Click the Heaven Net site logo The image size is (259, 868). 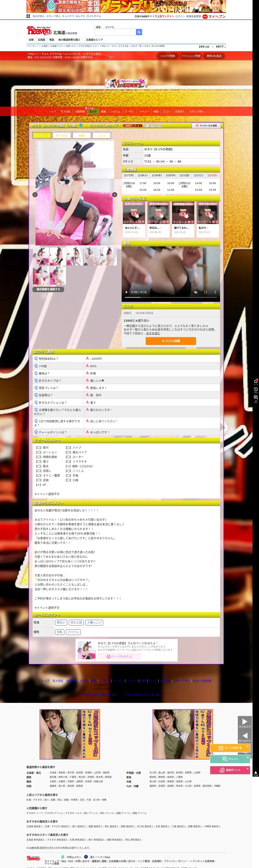(x=39, y=31)
